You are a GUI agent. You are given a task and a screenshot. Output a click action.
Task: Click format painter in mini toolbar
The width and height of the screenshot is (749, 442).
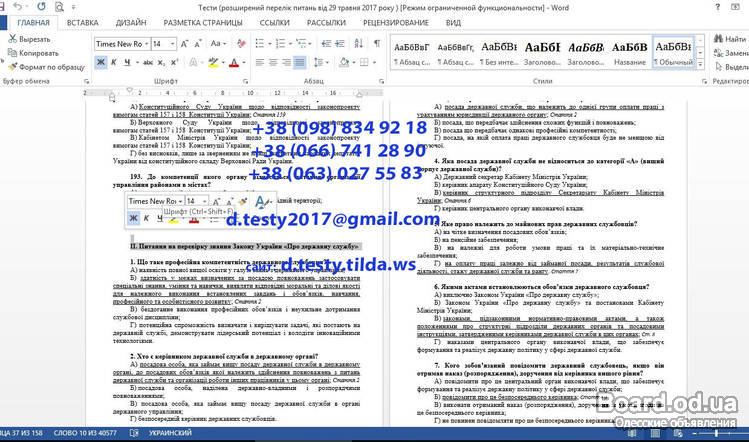[242, 201]
